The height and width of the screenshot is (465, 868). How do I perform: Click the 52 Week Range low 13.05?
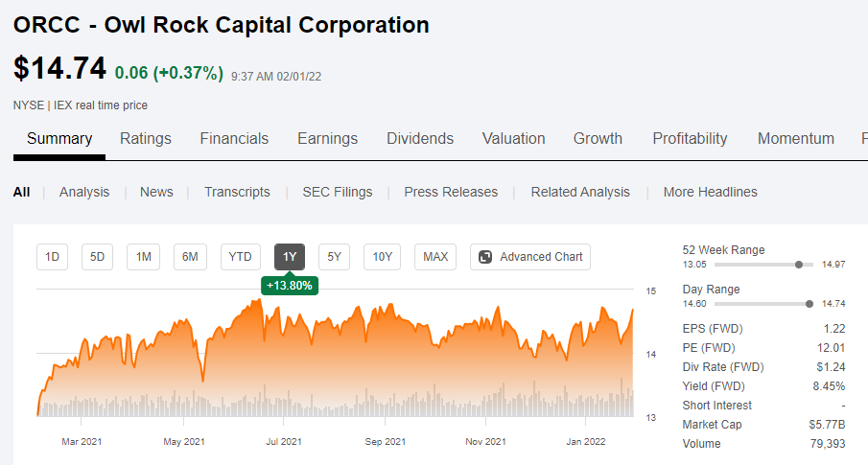pyautogui.click(x=694, y=265)
